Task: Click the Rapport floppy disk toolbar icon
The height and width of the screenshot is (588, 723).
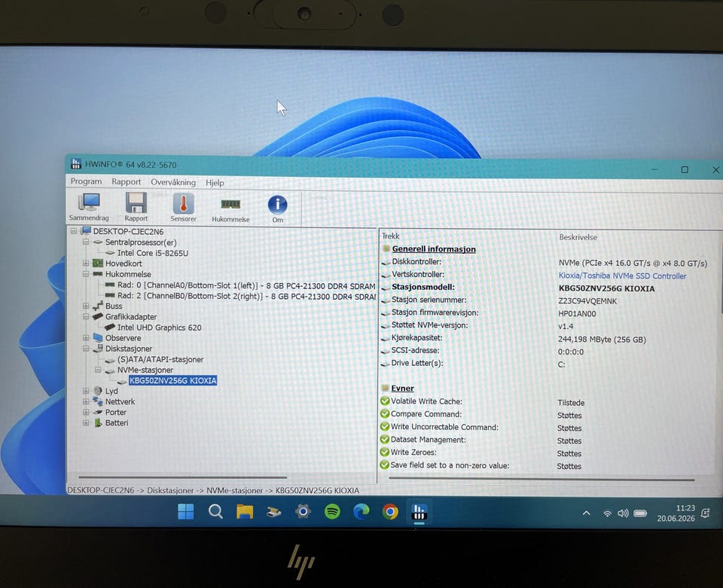Action: click(x=136, y=207)
